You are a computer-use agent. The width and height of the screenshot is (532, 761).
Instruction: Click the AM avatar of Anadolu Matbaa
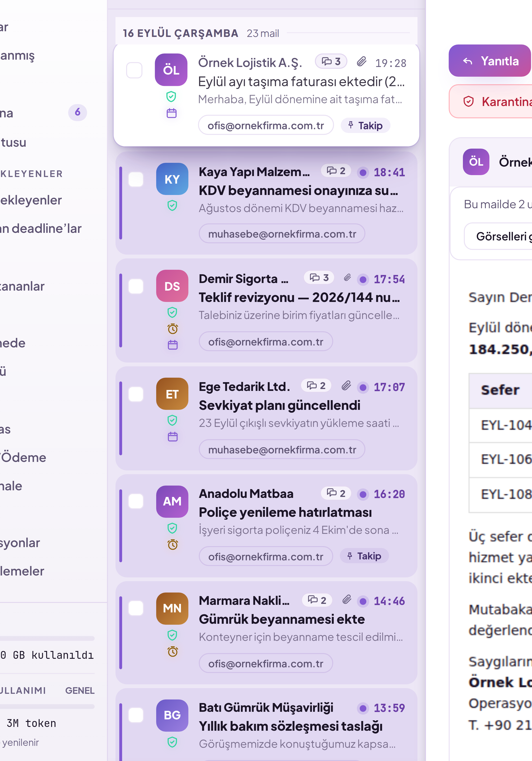coord(172,501)
